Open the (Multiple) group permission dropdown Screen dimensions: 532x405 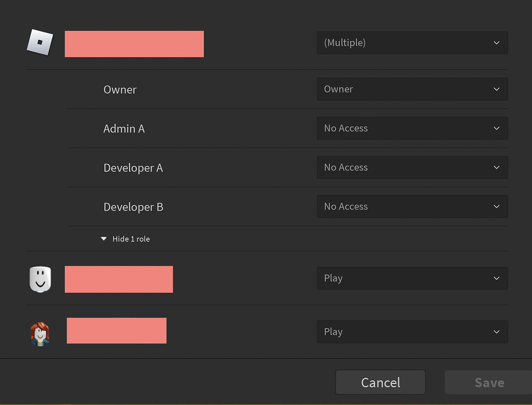point(412,43)
